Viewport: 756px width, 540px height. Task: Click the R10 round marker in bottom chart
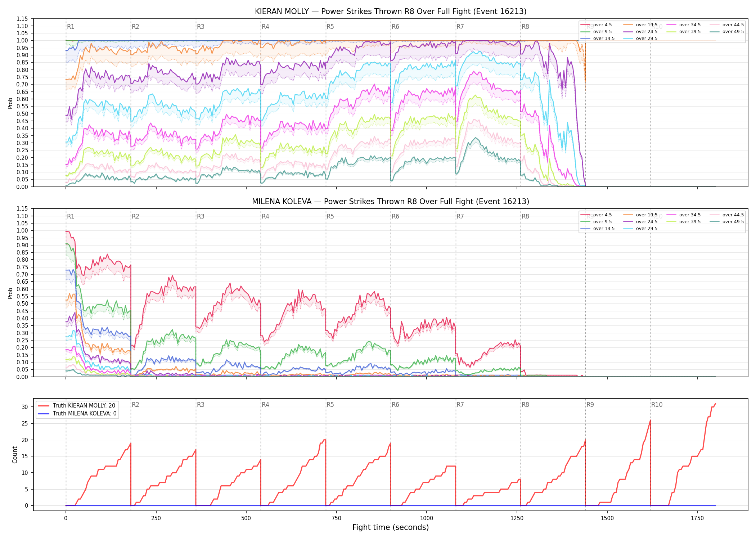coord(657,405)
